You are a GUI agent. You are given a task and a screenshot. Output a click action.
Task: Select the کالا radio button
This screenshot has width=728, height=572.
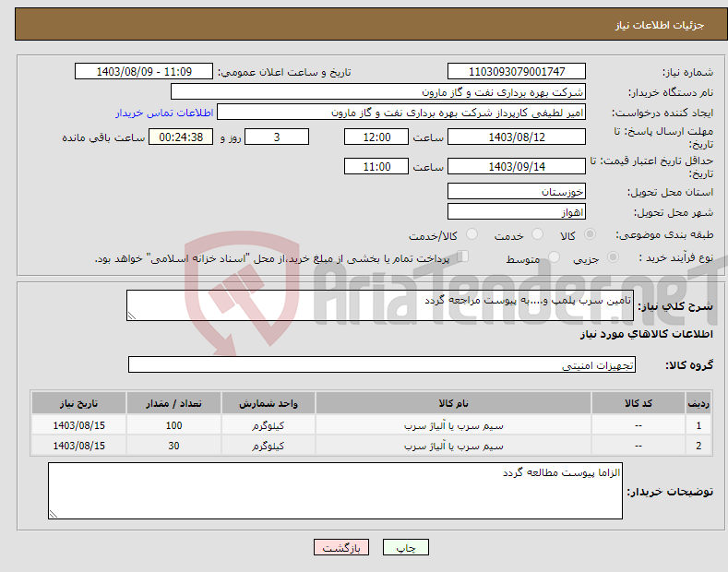[590, 234]
